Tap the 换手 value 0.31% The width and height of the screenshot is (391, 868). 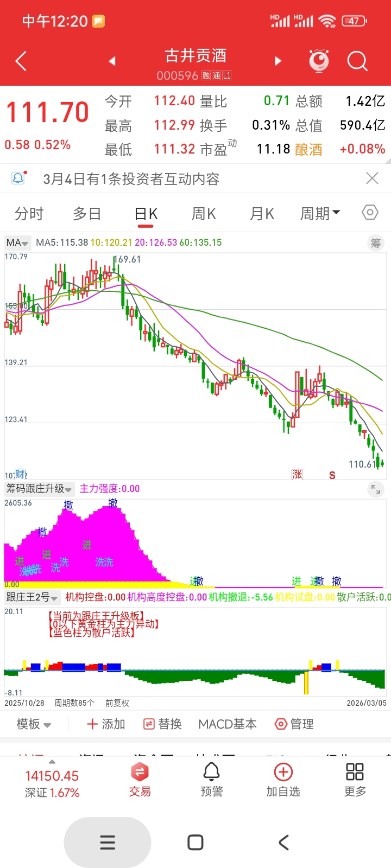[271, 125]
